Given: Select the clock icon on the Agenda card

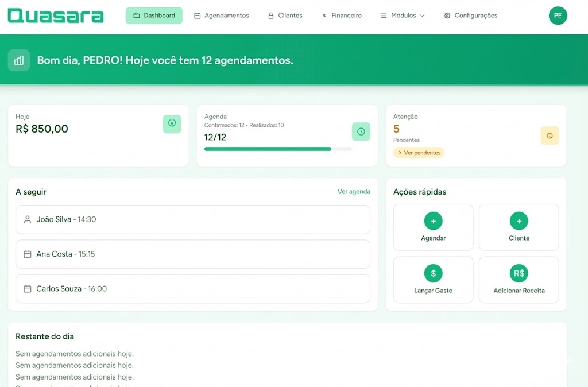Looking at the screenshot, I should (361, 131).
